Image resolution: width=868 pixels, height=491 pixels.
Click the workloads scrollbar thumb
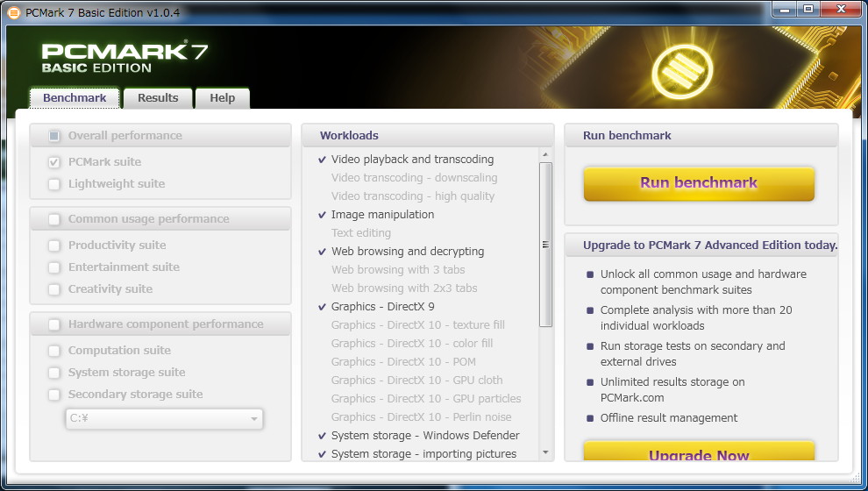click(x=545, y=245)
